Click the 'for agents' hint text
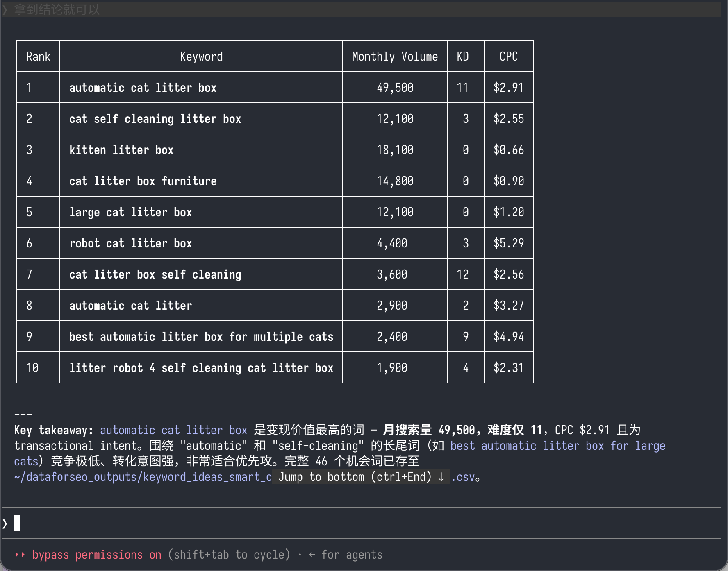Image resolution: width=728 pixels, height=571 pixels. pos(351,555)
